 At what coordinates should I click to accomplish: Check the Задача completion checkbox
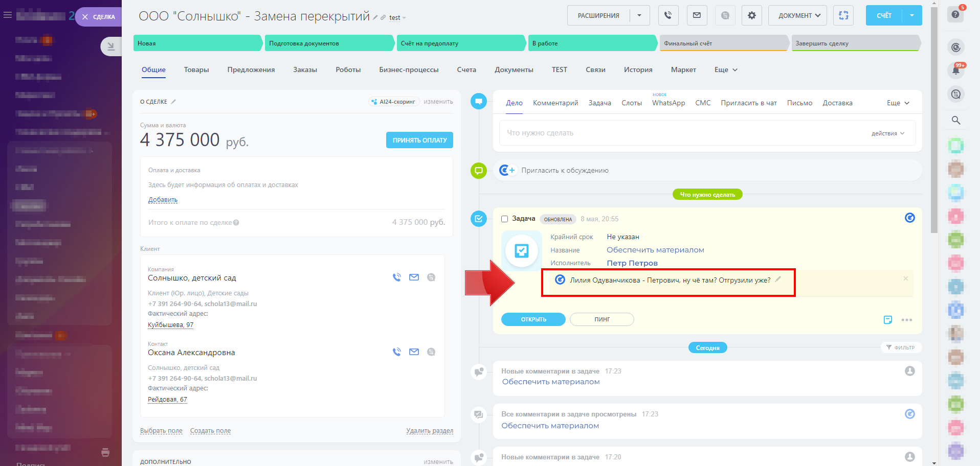point(504,219)
